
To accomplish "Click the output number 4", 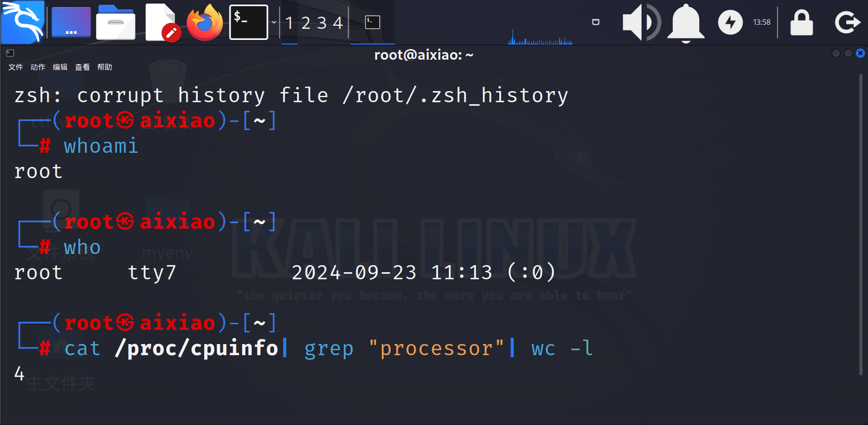I will (19, 374).
